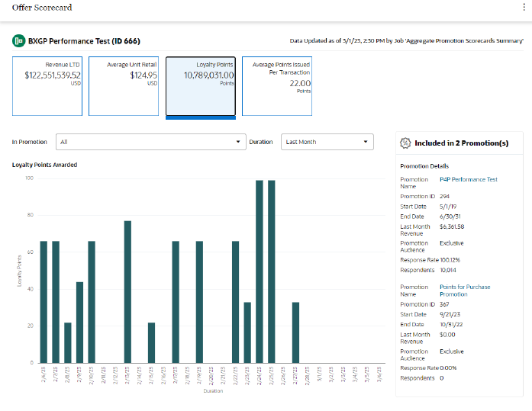Select Average Points Issued Per Transaction tile
The width and height of the screenshot is (532, 411).
277,86
